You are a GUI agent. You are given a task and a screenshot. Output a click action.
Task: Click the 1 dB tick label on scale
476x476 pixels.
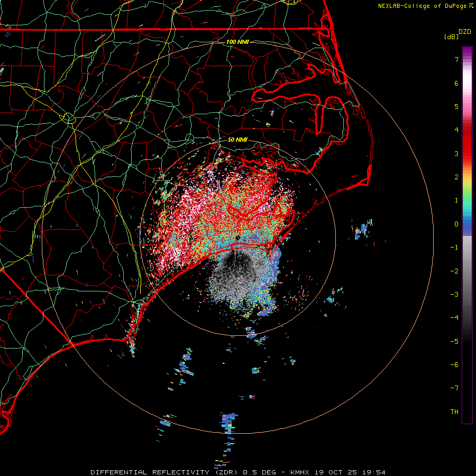pos(456,200)
